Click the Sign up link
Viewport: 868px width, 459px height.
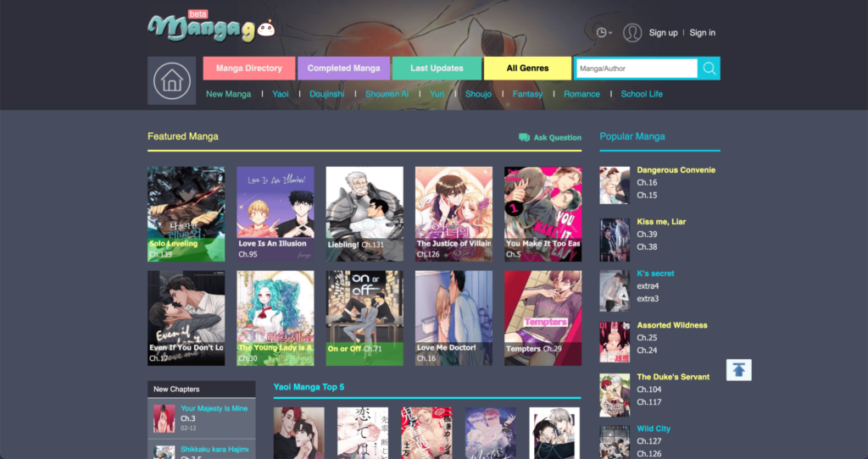click(663, 33)
